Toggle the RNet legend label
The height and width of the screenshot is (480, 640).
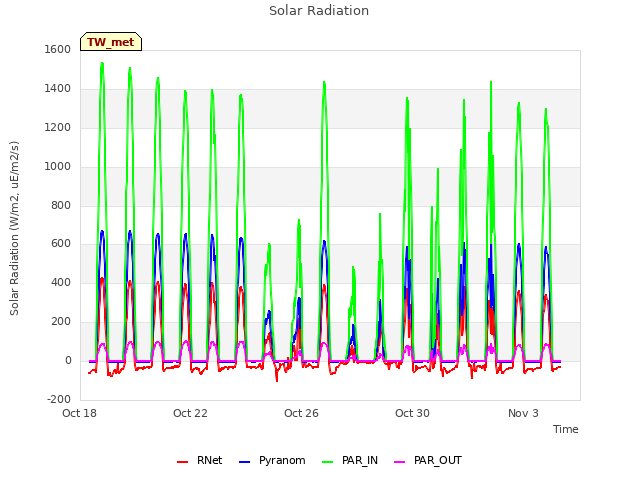coord(209,460)
